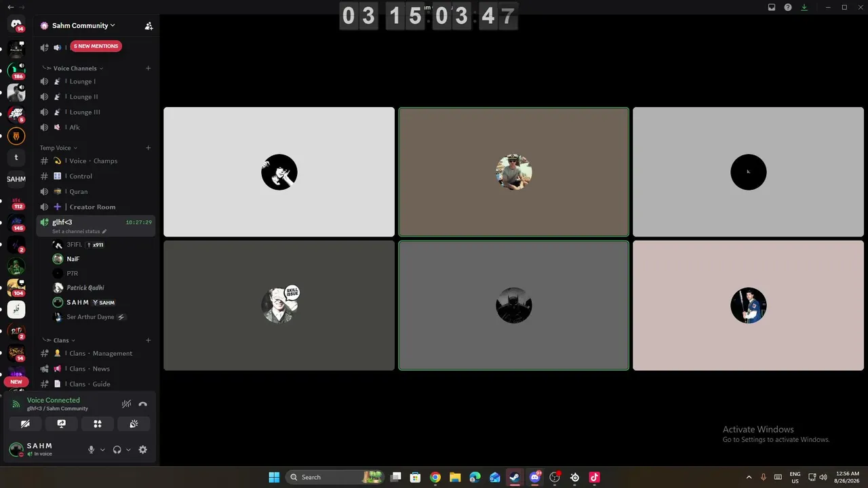Open the SAHM server icon
868x488 pixels.
click(x=16, y=179)
